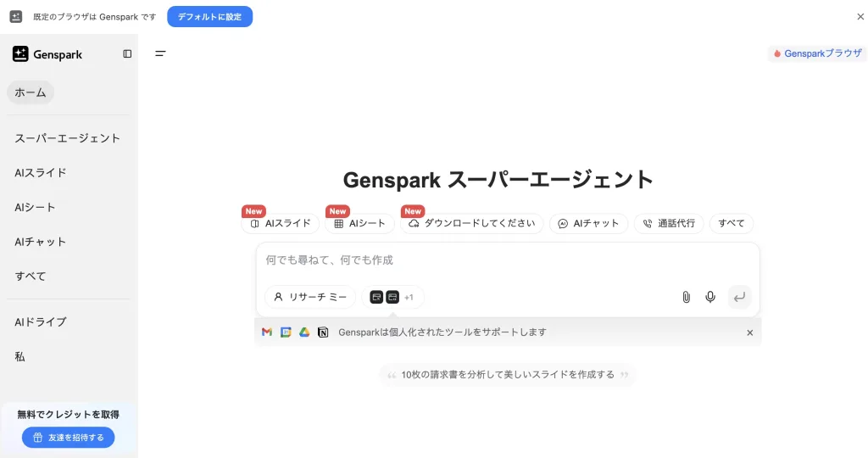Open the AIチャット chip
Screen dimensions: 868x458
click(x=588, y=223)
